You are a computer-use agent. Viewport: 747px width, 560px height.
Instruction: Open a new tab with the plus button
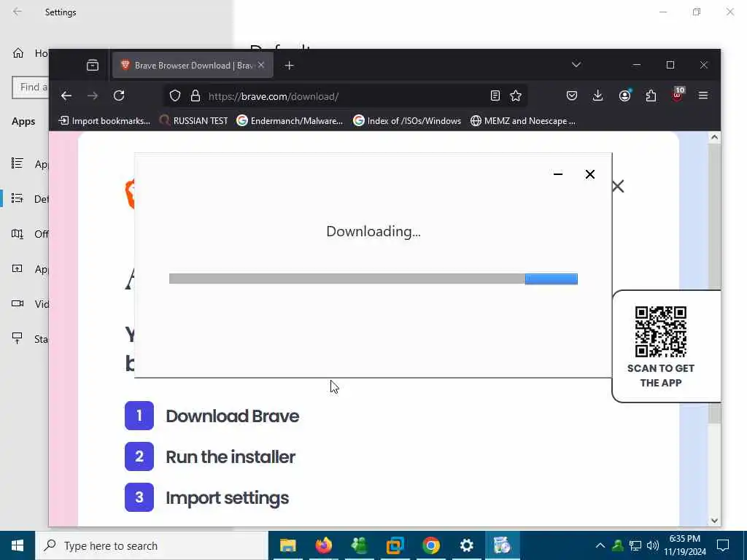pos(289,65)
